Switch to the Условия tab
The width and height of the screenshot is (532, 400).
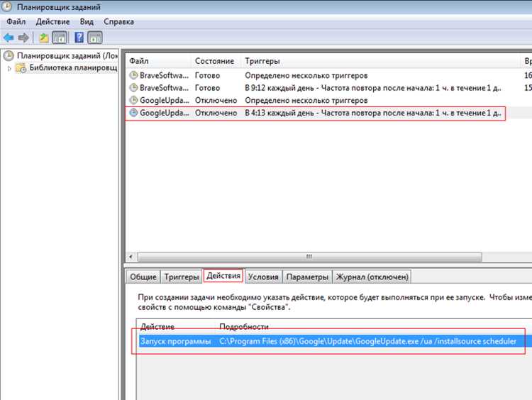[263, 277]
